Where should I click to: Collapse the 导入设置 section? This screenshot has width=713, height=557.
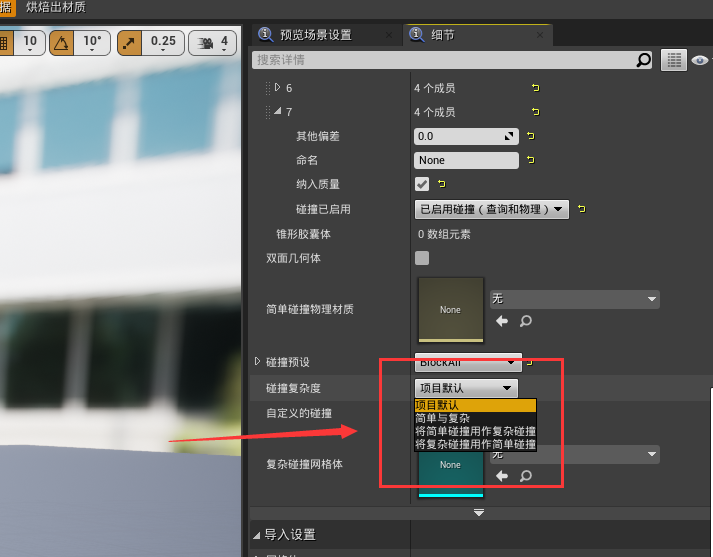258,535
